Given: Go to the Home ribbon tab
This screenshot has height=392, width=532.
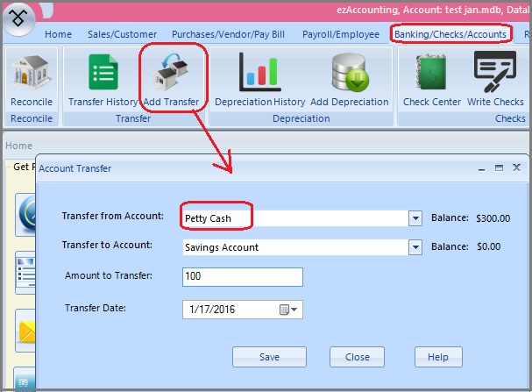Looking at the screenshot, I should (58, 34).
